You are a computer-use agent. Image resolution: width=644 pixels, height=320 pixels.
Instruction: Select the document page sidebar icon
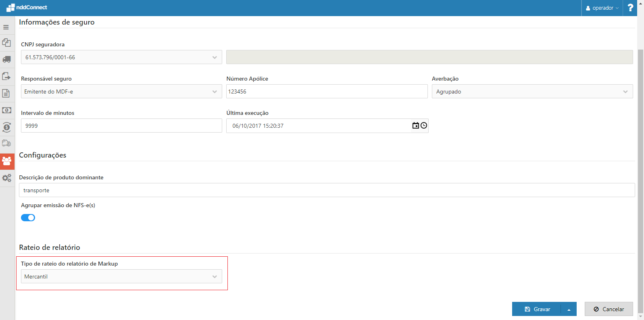pyautogui.click(x=6, y=94)
